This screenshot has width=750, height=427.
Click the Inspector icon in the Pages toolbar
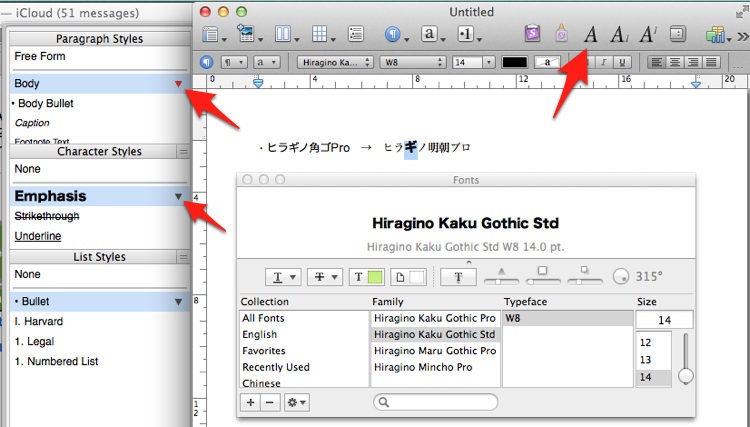click(x=678, y=34)
